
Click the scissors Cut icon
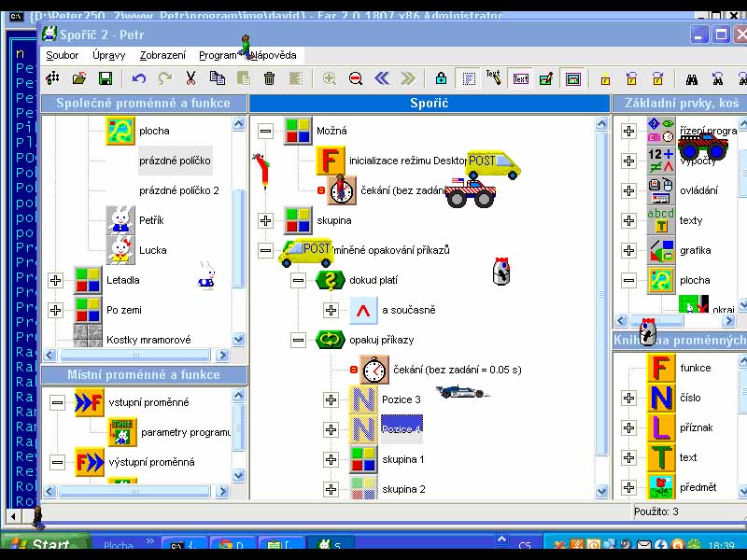[190, 79]
